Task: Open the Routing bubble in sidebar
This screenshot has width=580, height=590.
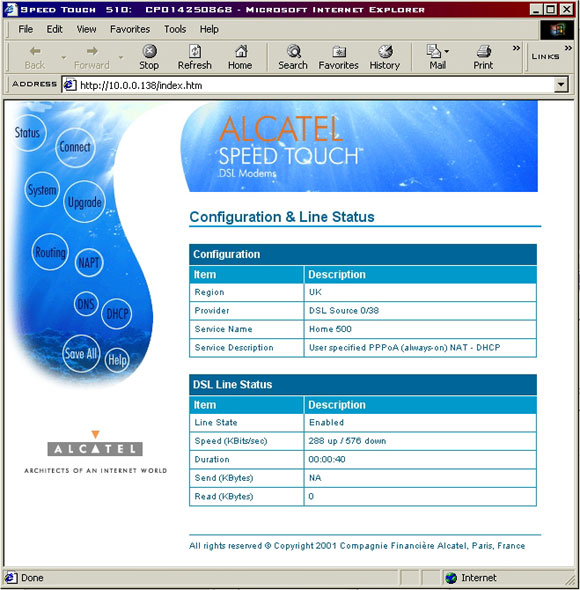Action: pyautogui.click(x=50, y=252)
